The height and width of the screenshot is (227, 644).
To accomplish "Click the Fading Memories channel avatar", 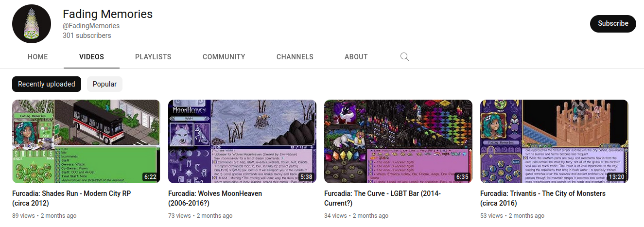I will point(32,24).
